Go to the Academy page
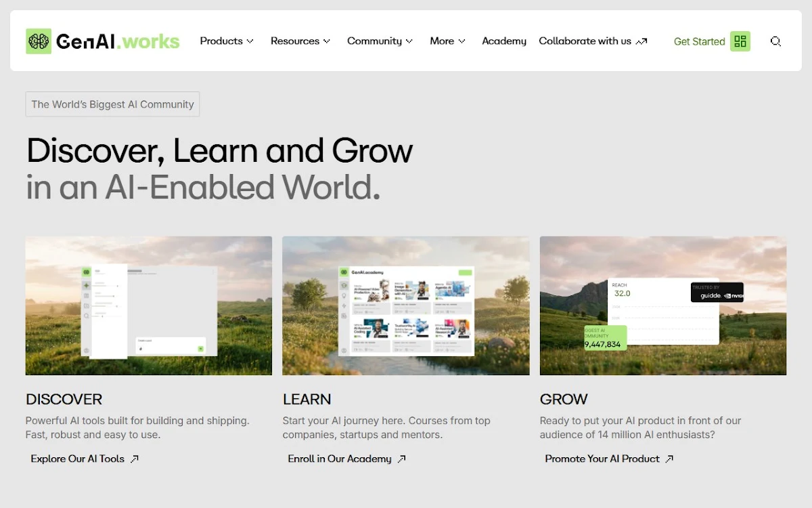This screenshot has height=508, width=812. (x=504, y=41)
